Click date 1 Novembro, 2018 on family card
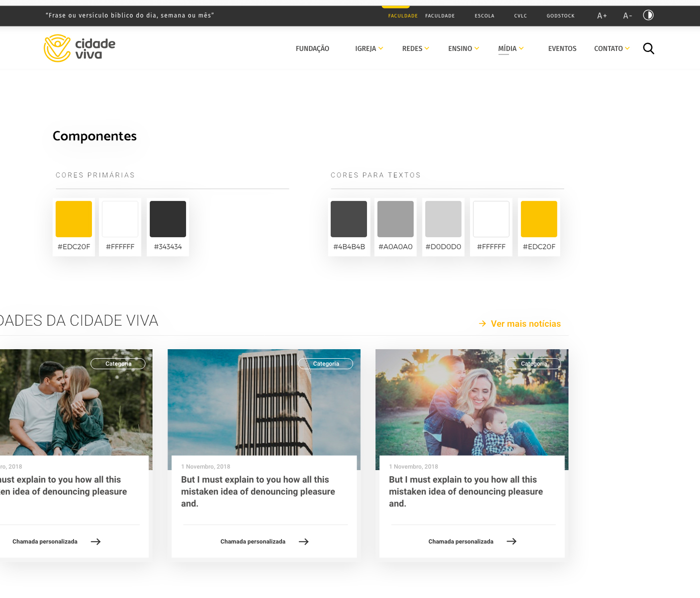This screenshot has height=598, width=700. pyautogui.click(x=413, y=467)
